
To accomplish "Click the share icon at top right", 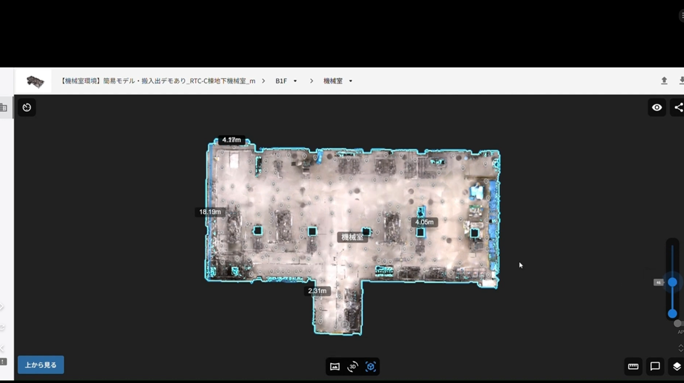I will tap(678, 107).
